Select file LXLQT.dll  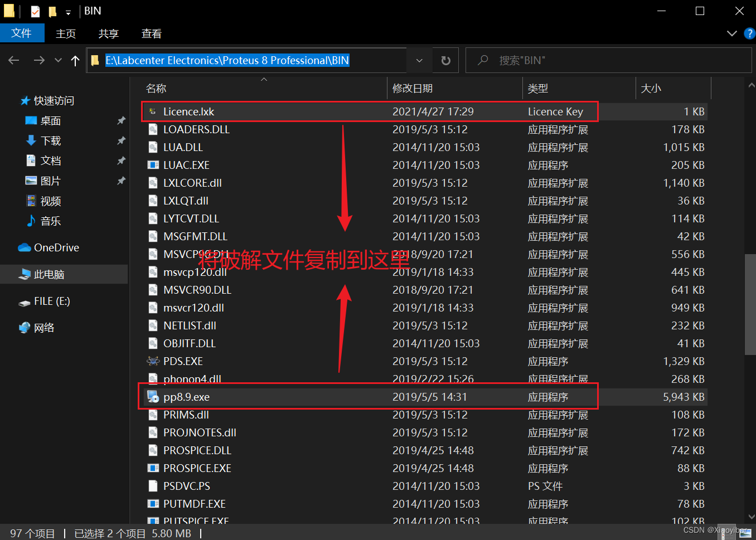186,201
